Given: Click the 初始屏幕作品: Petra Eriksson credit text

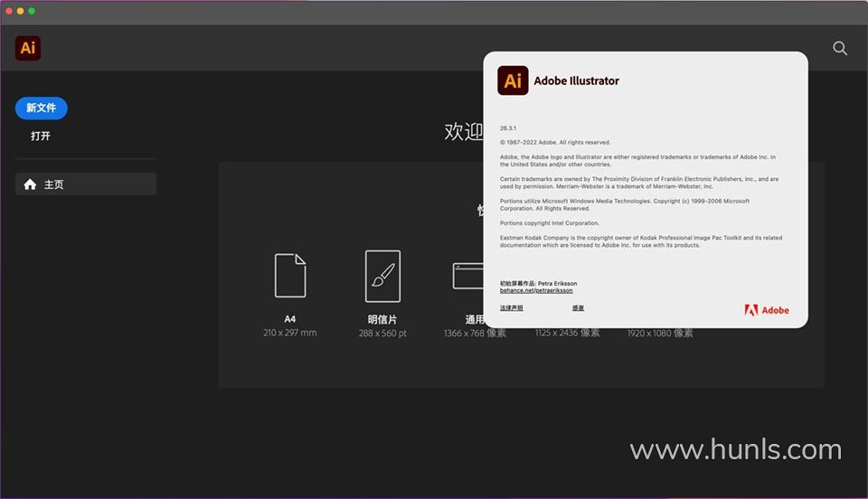Looking at the screenshot, I should pyautogui.click(x=538, y=283).
